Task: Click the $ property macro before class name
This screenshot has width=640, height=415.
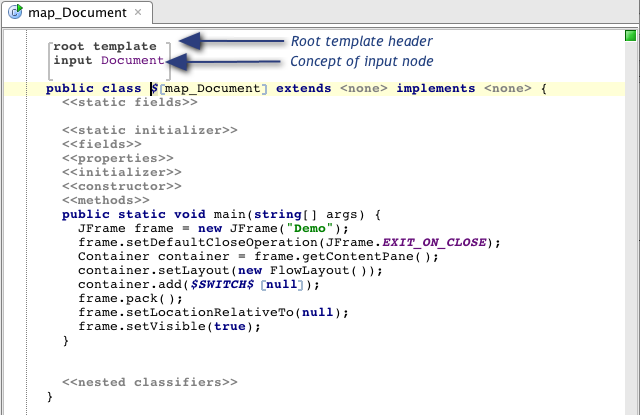Action: [154, 88]
